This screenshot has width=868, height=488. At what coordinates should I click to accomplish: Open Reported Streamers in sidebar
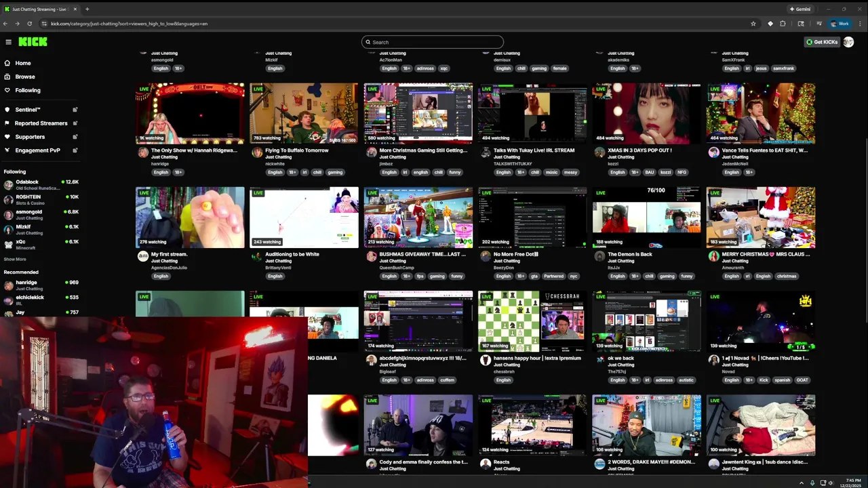41,123
